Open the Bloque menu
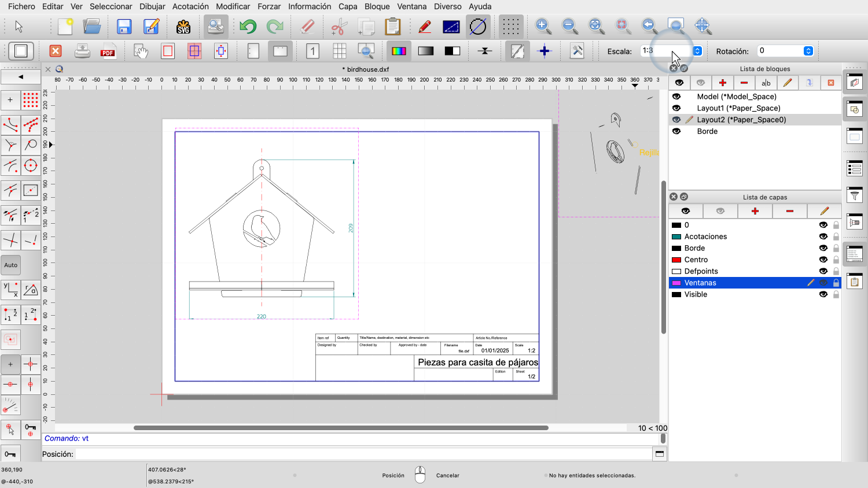Viewport: 868px width, 488px height. (x=377, y=6)
